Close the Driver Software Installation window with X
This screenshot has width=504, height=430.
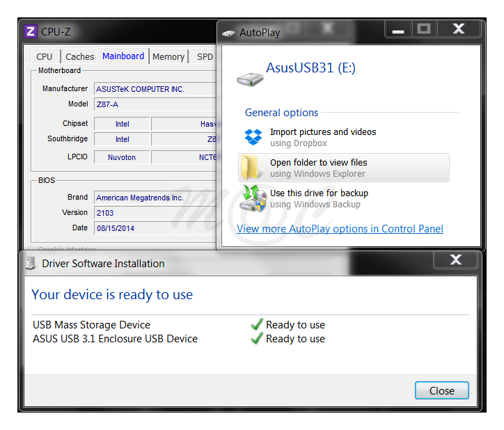(455, 260)
